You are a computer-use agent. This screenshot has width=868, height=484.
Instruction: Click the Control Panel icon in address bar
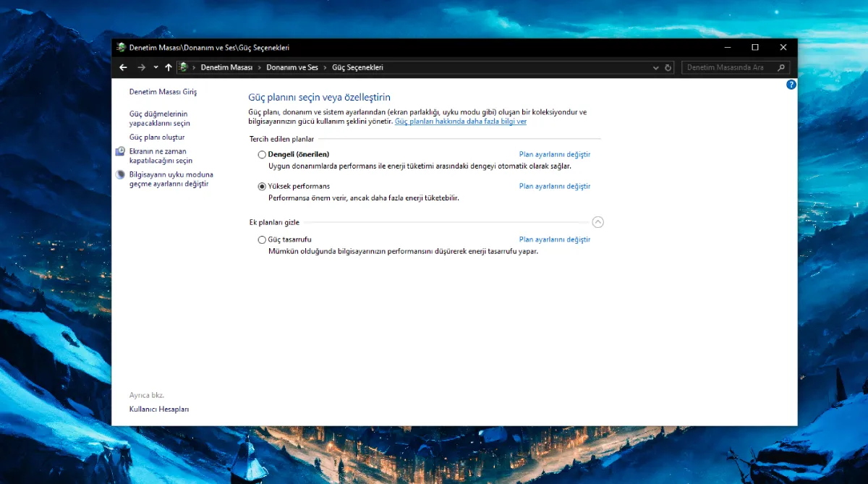tap(184, 67)
